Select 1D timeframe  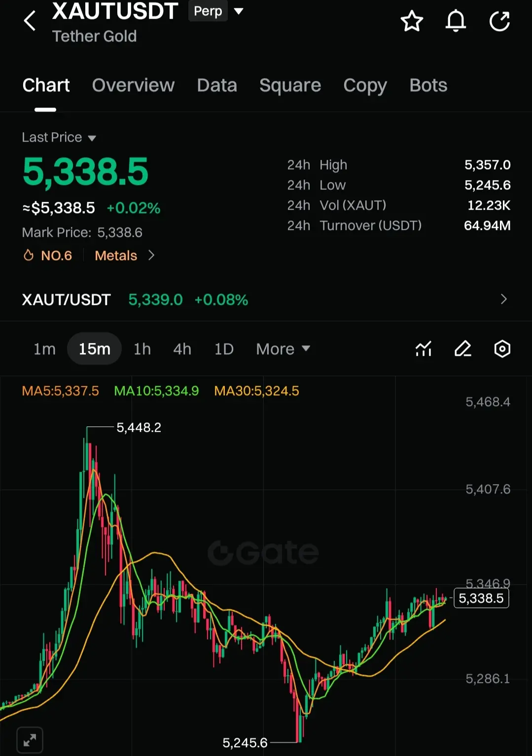point(224,349)
